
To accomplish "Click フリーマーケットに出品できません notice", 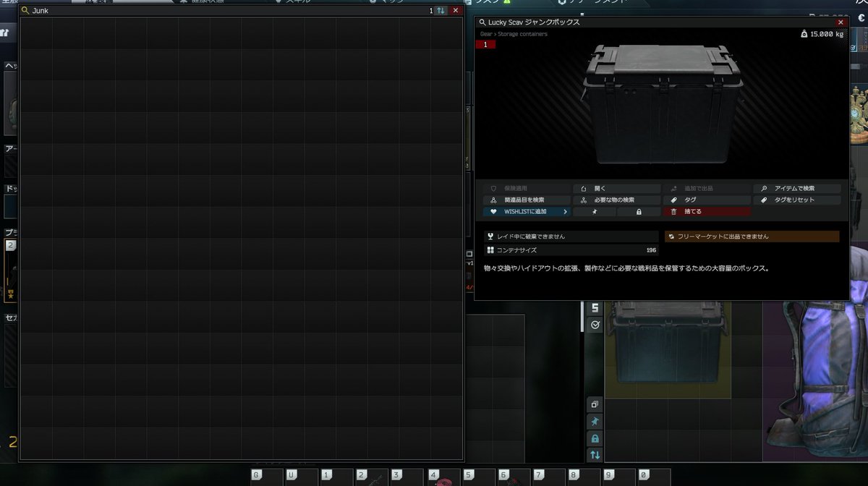I will [x=752, y=236].
